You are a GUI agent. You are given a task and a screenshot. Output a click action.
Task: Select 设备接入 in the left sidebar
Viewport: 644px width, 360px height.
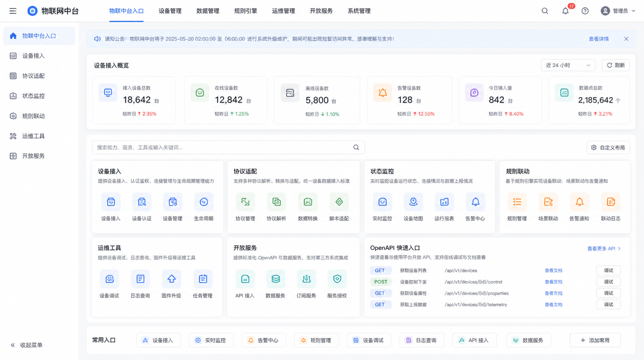tap(39, 56)
